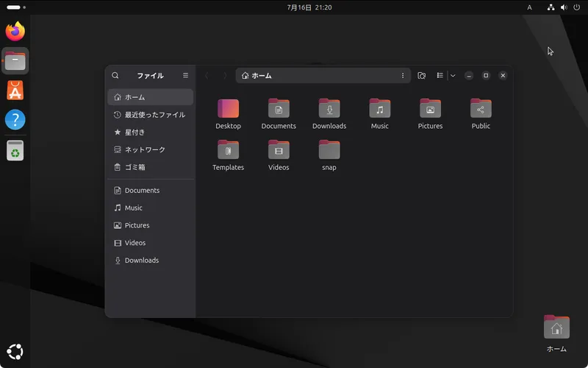Select Pictures bookmark in sidebar
588x368 pixels.
click(x=151, y=225)
